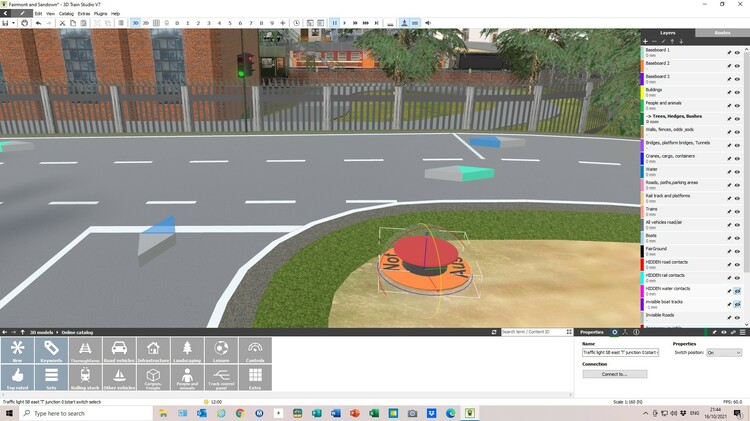Open Microsoft Edge from the taskbar
Screen dimensions: 750x421
451,413
